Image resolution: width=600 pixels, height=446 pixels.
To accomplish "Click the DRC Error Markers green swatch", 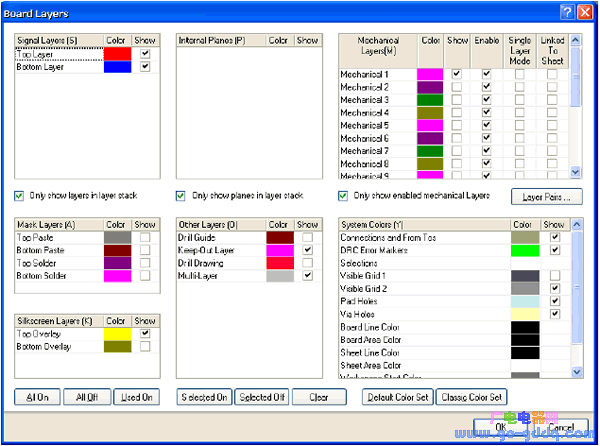I will pos(525,250).
